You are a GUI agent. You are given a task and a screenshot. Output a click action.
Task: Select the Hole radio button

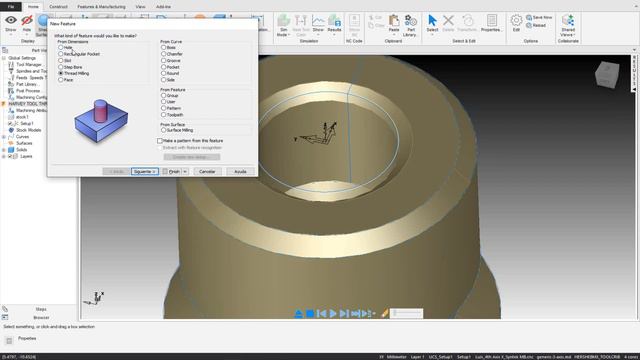tap(60, 47)
